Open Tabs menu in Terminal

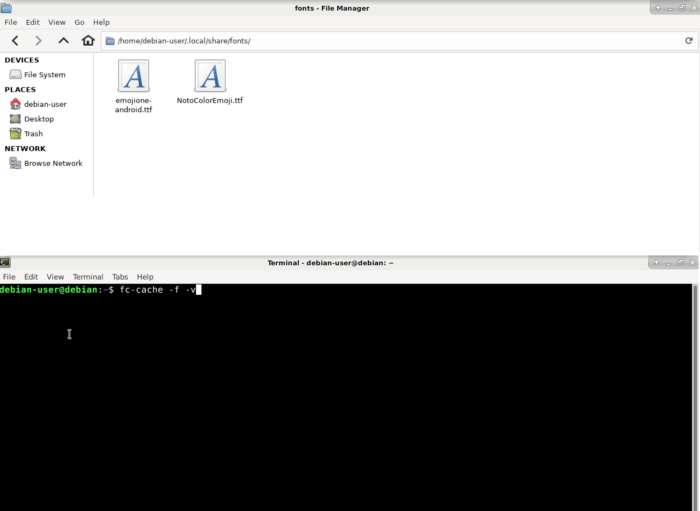(120, 277)
